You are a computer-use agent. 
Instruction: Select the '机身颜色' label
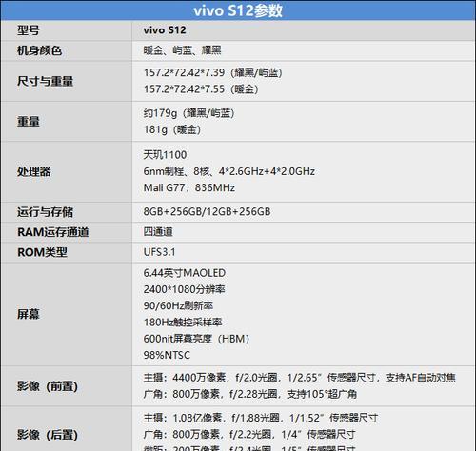[x=39, y=50]
